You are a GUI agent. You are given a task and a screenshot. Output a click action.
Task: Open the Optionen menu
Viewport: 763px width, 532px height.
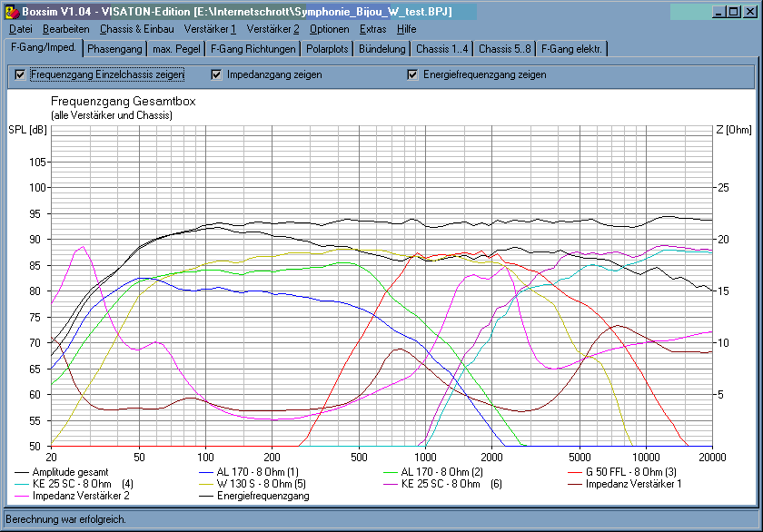(x=330, y=29)
